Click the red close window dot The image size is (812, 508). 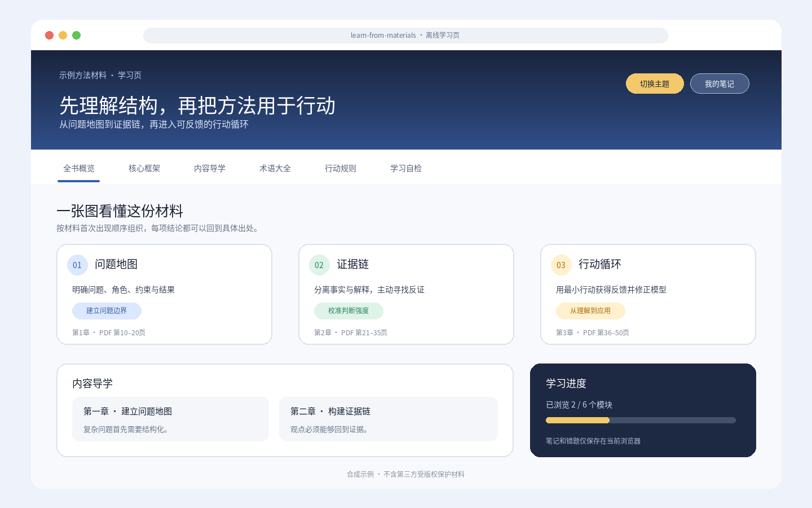pyautogui.click(x=50, y=36)
